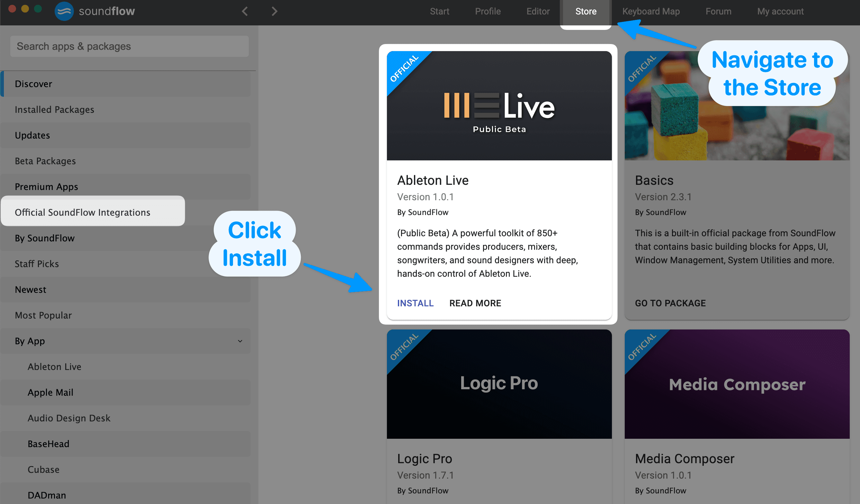Click READ MORE on Ableton Live card
Image resolution: width=860 pixels, height=504 pixels.
pyautogui.click(x=475, y=303)
